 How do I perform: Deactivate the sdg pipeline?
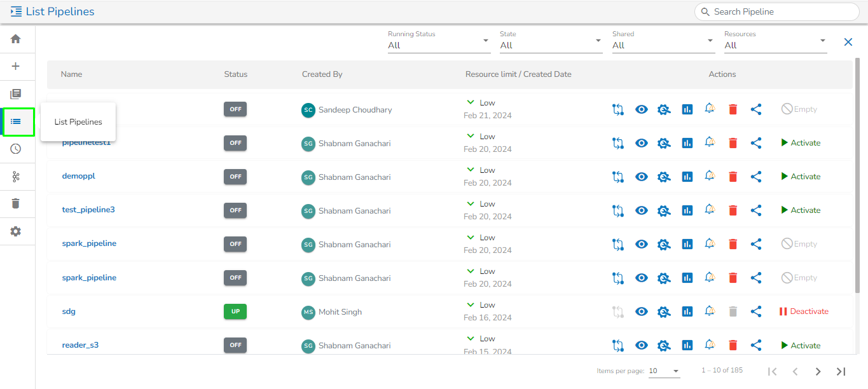tap(804, 311)
